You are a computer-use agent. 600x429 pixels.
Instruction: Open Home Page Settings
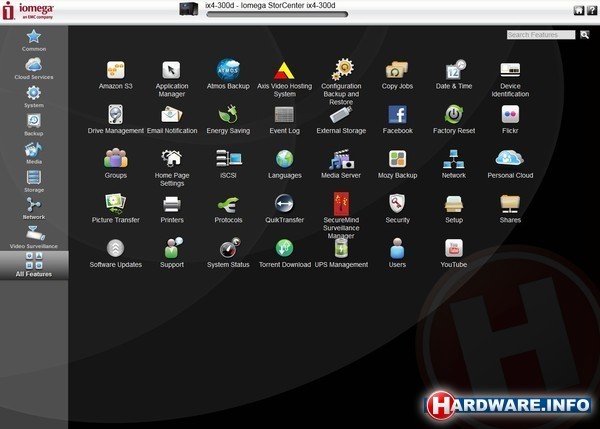172,168
